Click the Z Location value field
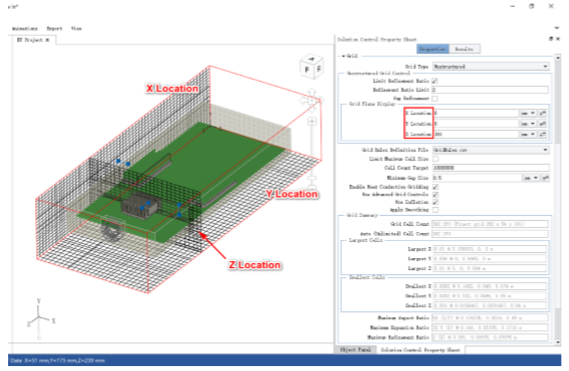 pyautogui.click(x=476, y=134)
